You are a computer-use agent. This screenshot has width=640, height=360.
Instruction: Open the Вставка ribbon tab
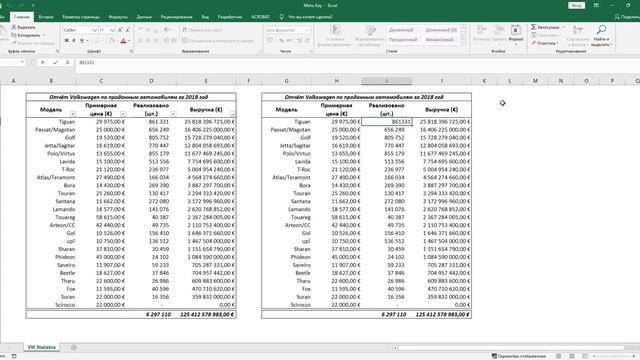click(46, 17)
